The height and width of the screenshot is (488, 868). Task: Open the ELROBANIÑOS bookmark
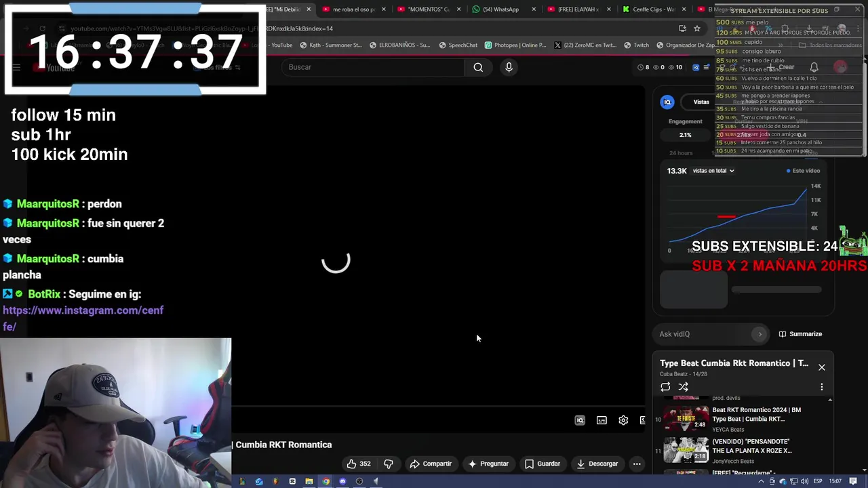pyautogui.click(x=399, y=45)
